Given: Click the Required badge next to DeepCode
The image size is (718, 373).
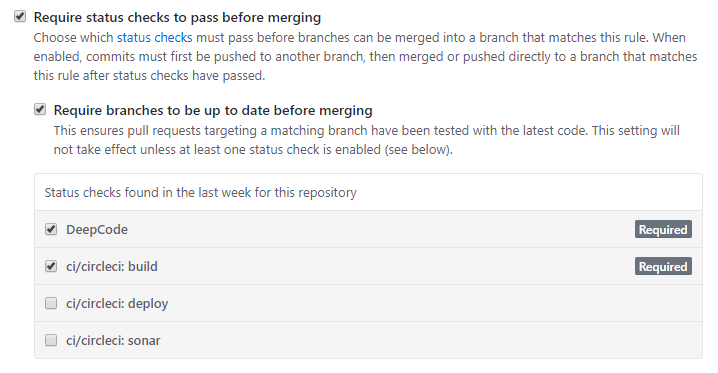Looking at the screenshot, I should click(x=663, y=229).
